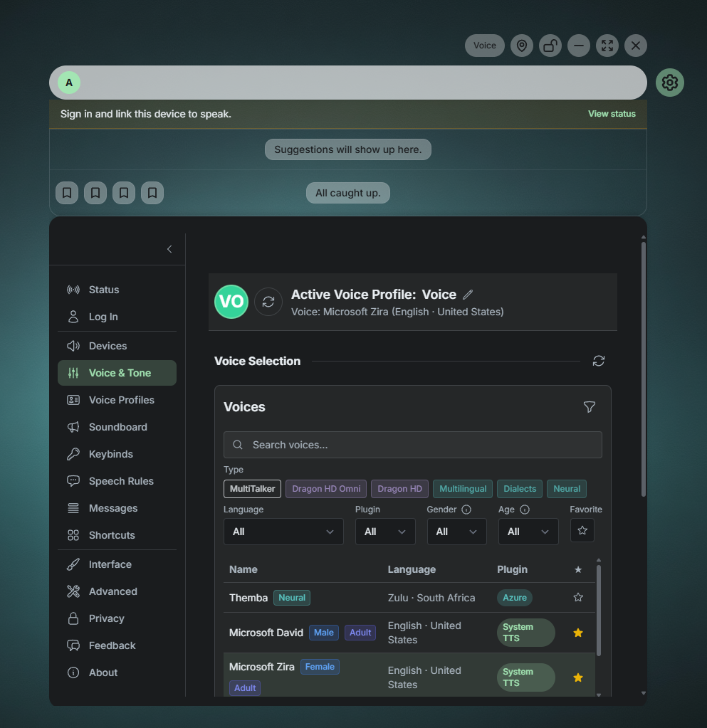Viewport: 707px width, 728px height.
Task: Click the info icon next to Gender
Action: coord(466,510)
